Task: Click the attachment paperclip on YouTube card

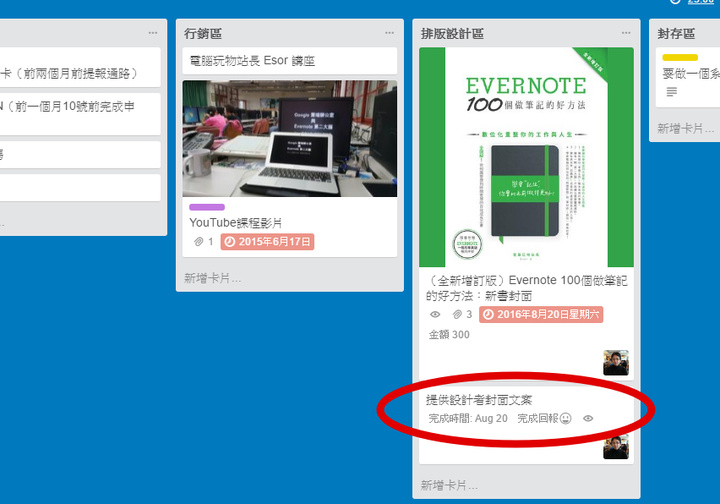Action: coord(198,241)
